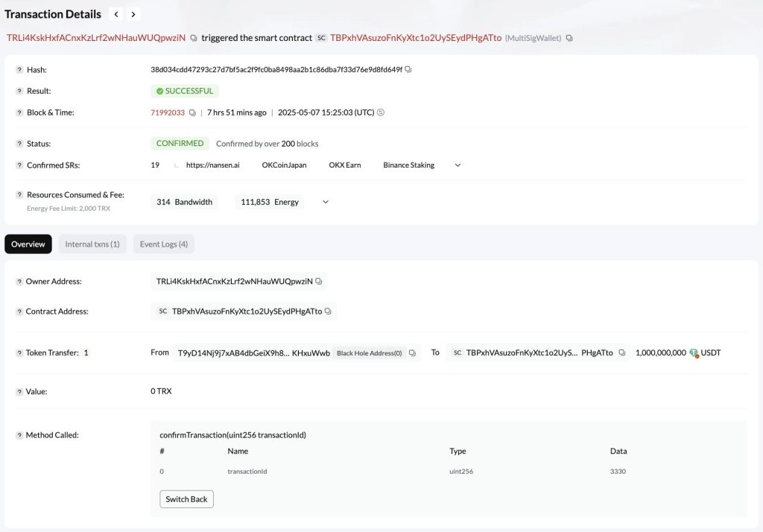Open the Internal txns tab
This screenshot has width=763, height=532.
click(x=92, y=244)
